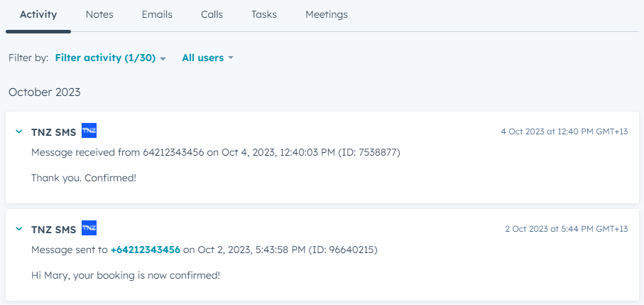Go to the Calls tab
644x305 pixels.
point(212,14)
